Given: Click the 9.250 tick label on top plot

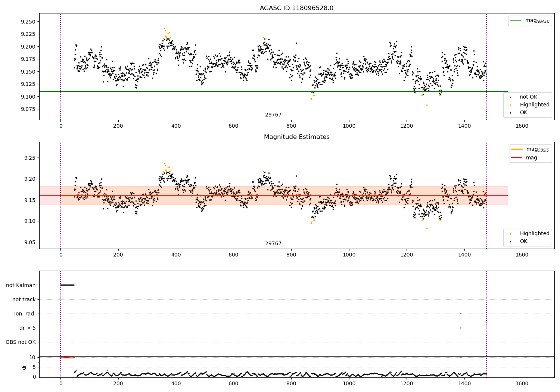Looking at the screenshot, I should 28,22.
